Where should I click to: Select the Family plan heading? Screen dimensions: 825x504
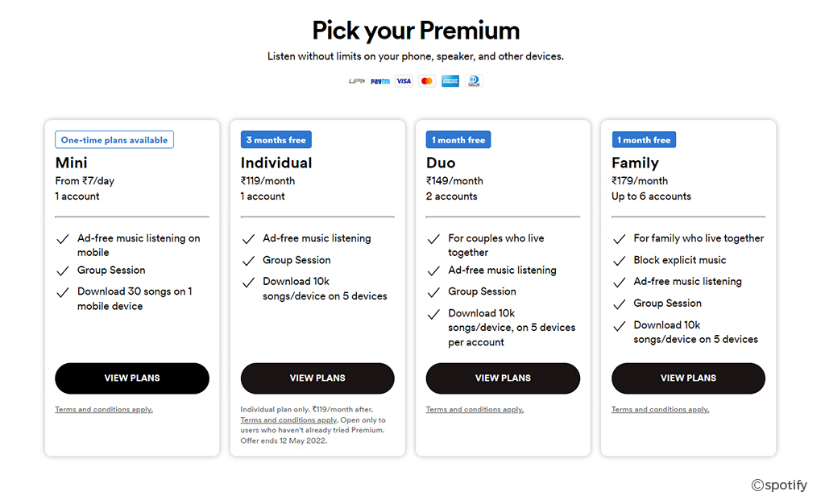635,163
